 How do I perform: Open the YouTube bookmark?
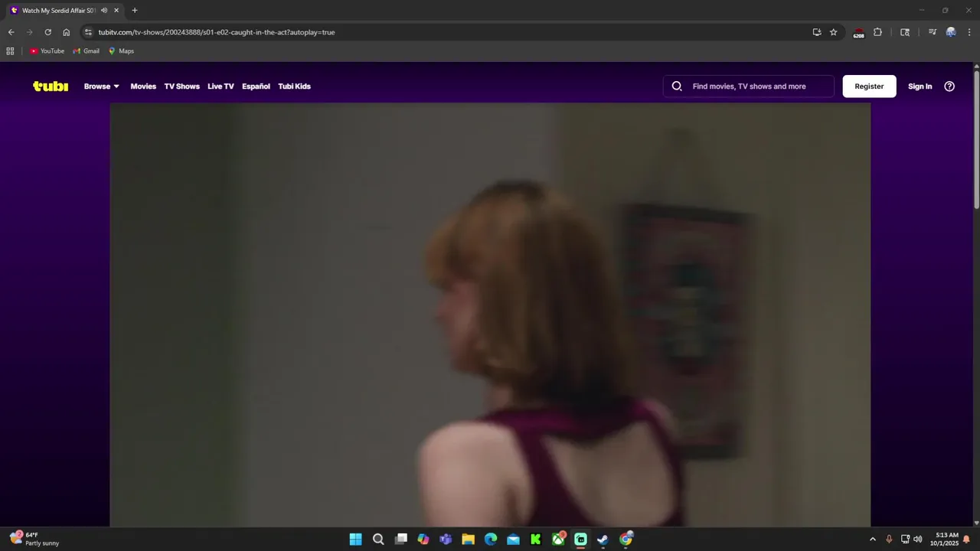[x=47, y=51]
